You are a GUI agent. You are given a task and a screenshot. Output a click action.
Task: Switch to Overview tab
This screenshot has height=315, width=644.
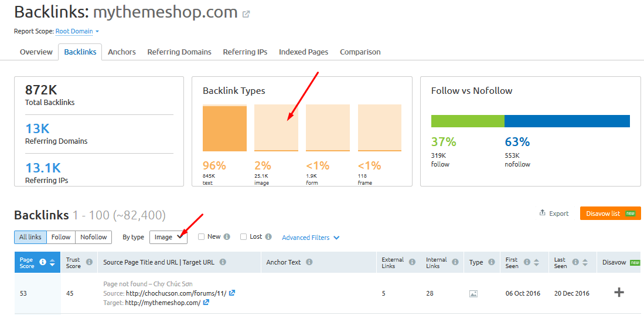[36, 52]
